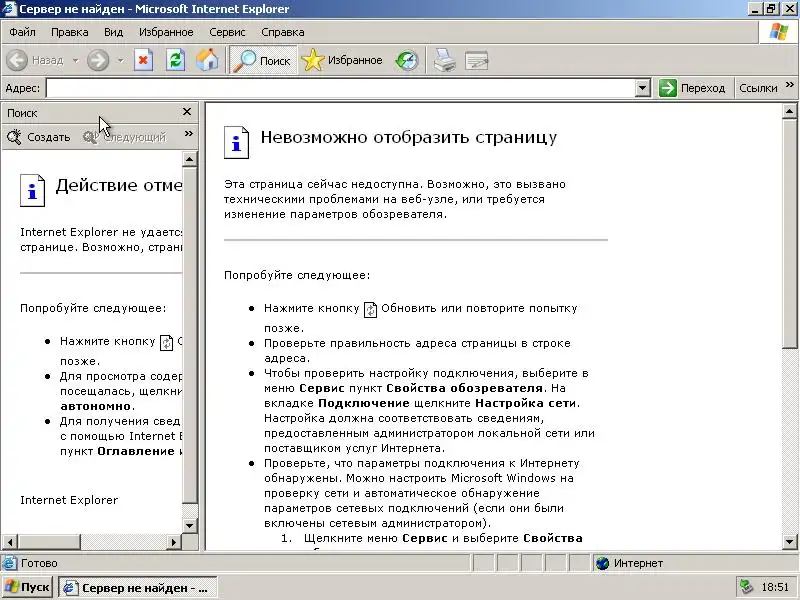800x600 pixels.
Task: Click into the Адрес address field
Action: click(341, 88)
